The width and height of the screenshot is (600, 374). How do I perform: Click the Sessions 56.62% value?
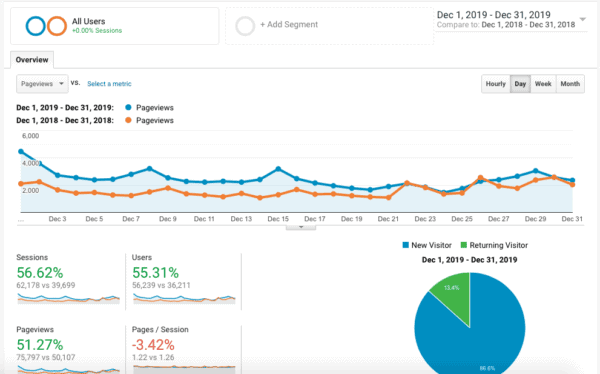tap(40, 273)
